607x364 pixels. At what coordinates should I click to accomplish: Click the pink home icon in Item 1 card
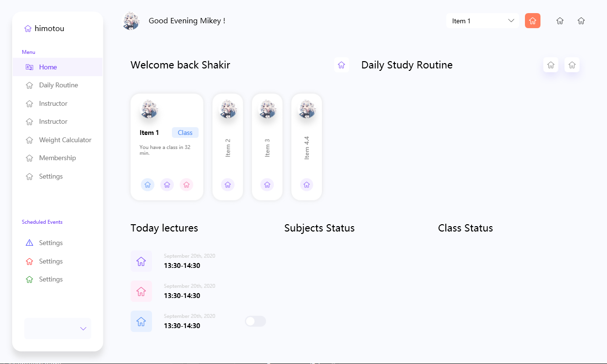pos(186,185)
